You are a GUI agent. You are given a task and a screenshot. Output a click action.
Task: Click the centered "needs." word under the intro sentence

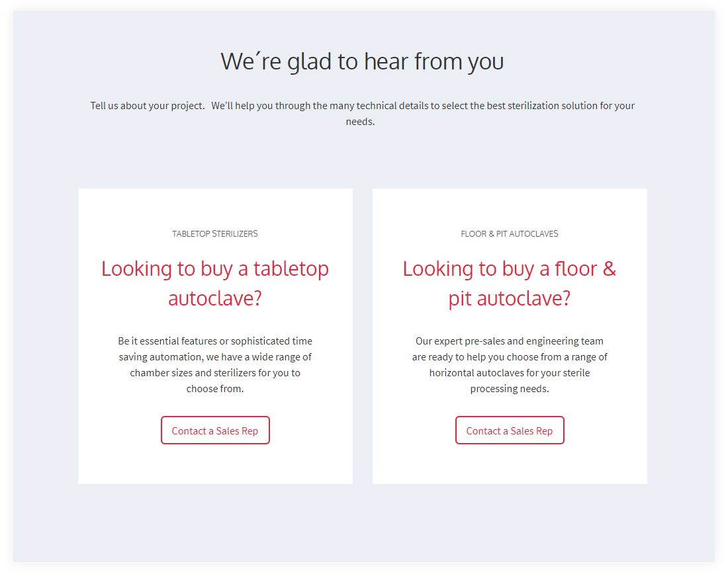coord(360,122)
